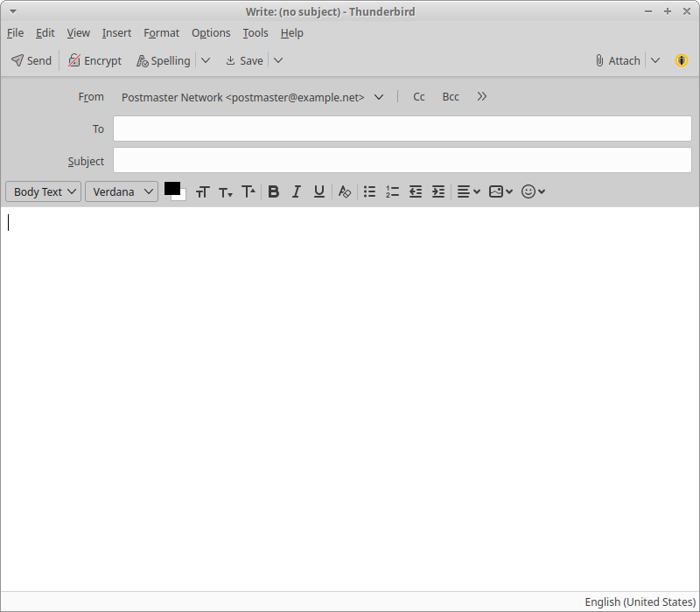700x612 pixels.
Task: Decrease the font size
Action: [x=226, y=191]
